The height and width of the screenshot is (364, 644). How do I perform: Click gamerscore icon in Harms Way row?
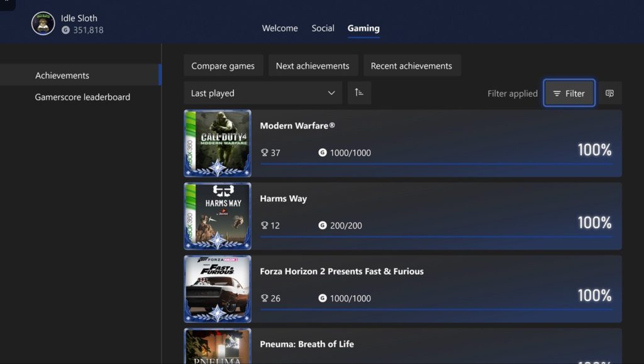coord(323,225)
